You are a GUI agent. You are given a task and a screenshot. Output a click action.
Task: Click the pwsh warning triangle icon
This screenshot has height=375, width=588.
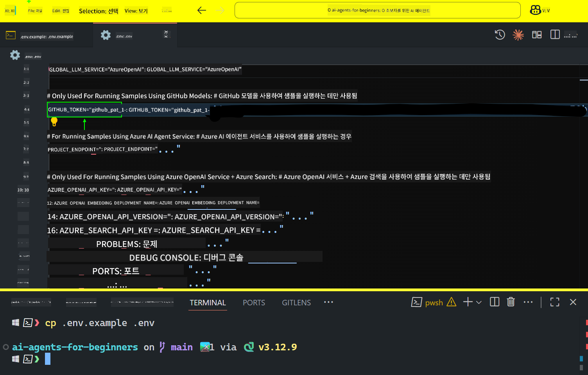click(x=451, y=302)
